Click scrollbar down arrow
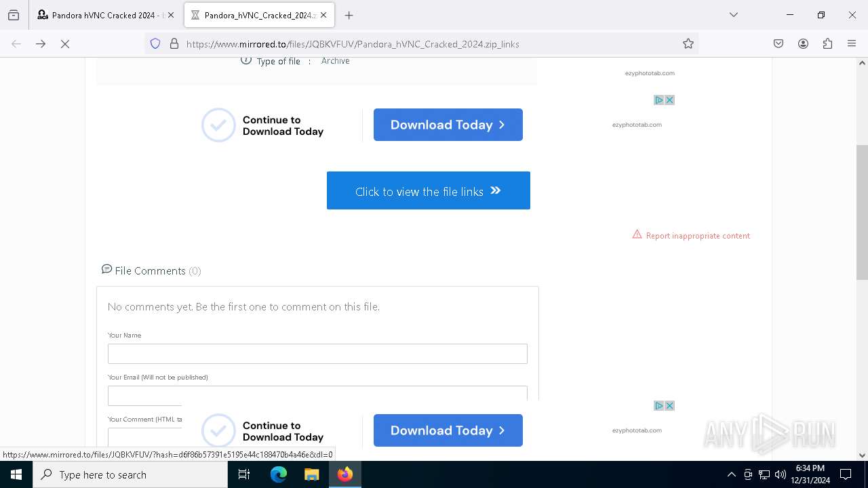Screen dimensions: 868x488 click(862, 455)
